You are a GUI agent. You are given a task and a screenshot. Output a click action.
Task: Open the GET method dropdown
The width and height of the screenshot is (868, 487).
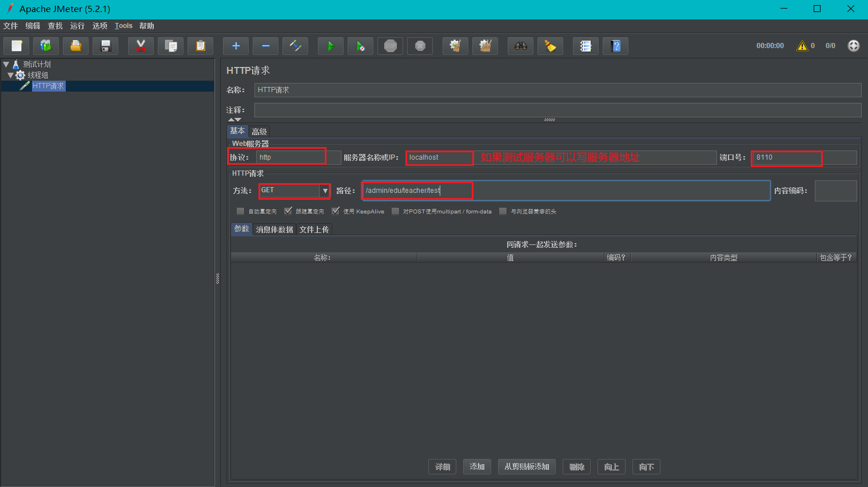coord(324,190)
